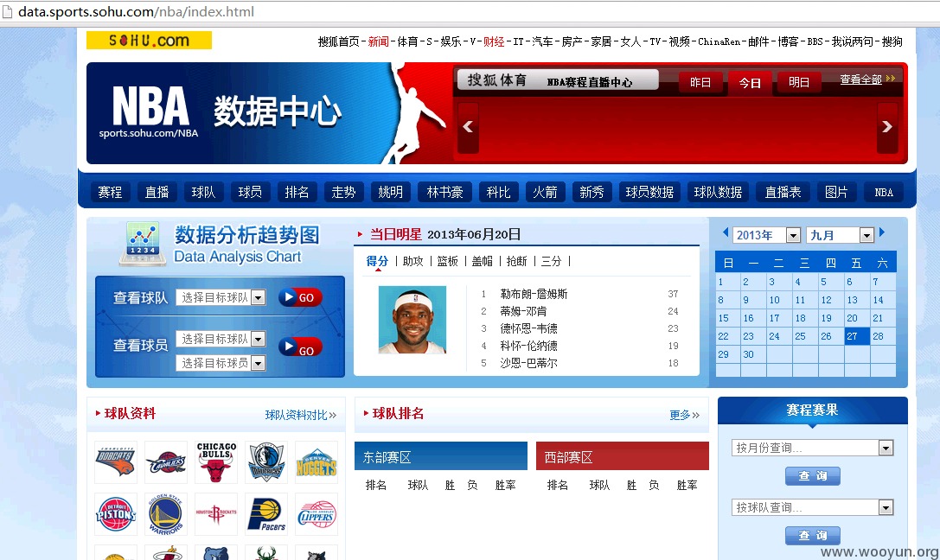Open 林书豪 in the navigation bar
This screenshot has width=940, height=560.
[x=444, y=192]
